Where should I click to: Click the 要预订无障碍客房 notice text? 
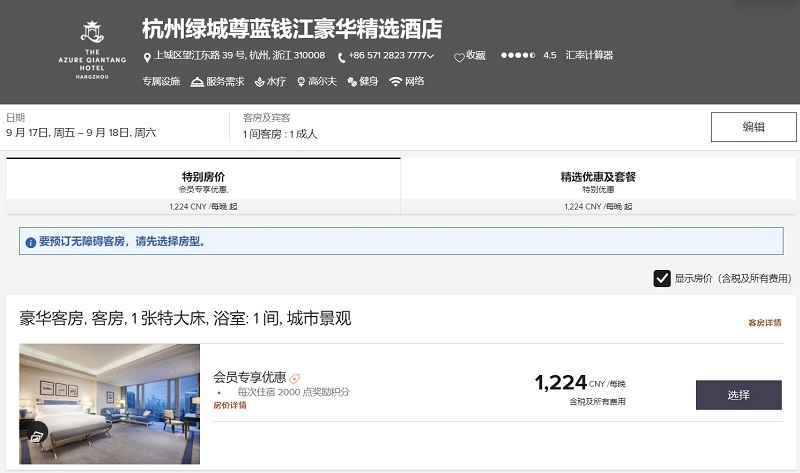[122, 241]
